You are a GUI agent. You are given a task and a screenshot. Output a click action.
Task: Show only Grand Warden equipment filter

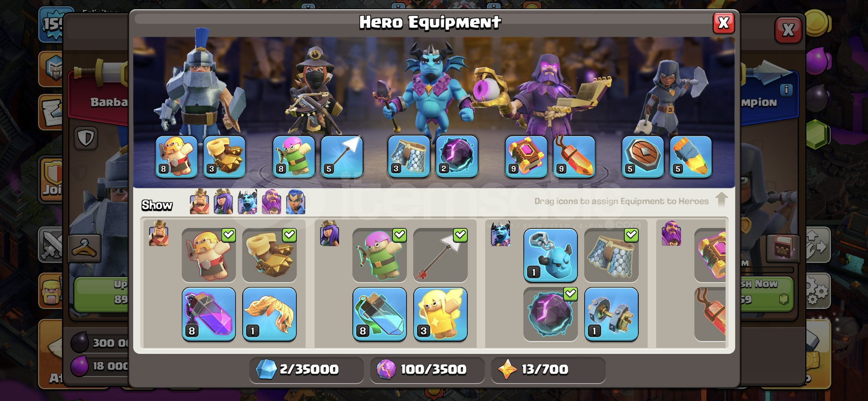tap(272, 202)
